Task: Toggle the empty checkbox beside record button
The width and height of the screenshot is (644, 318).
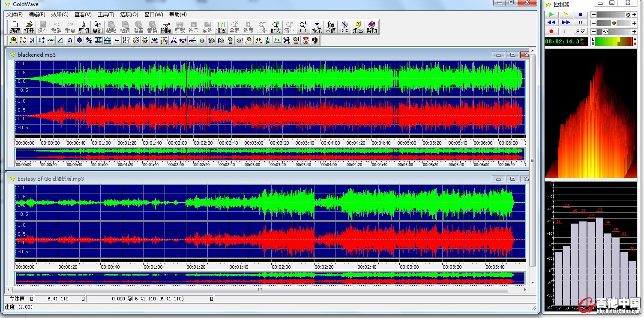Action: 566,31
